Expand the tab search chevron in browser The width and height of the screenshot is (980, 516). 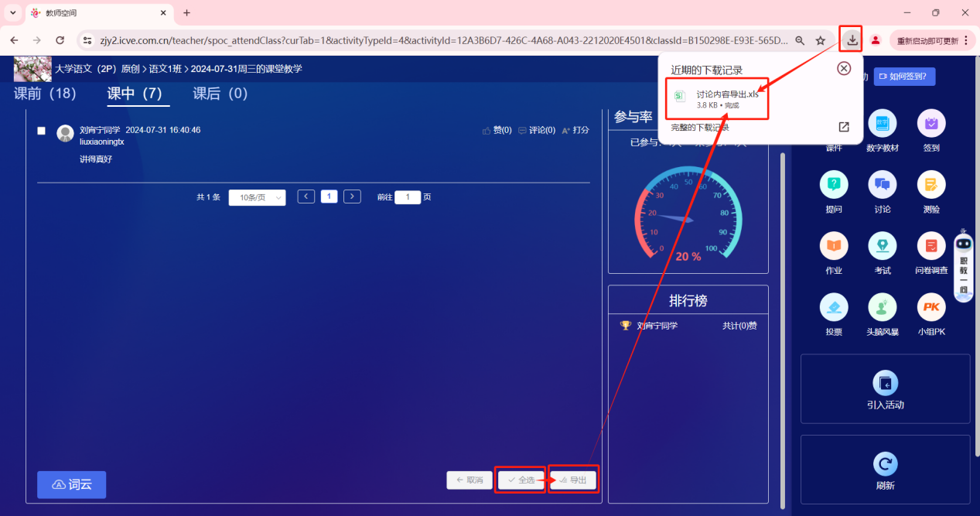point(12,13)
